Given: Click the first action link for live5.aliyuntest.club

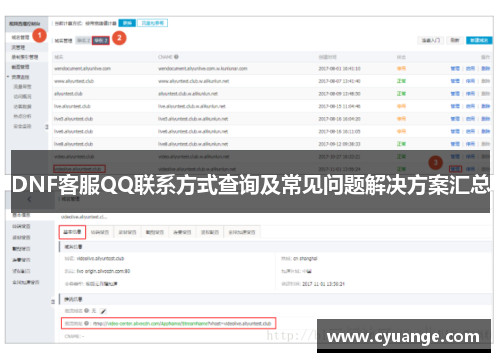Looking at the screenshot, I should 455,119.
